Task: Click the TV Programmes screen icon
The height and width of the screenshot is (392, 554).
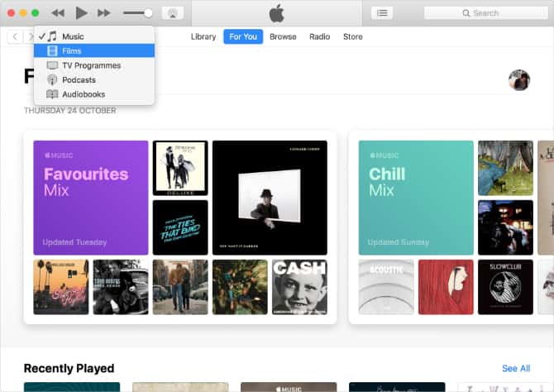Action: click(x=52, y=65)
